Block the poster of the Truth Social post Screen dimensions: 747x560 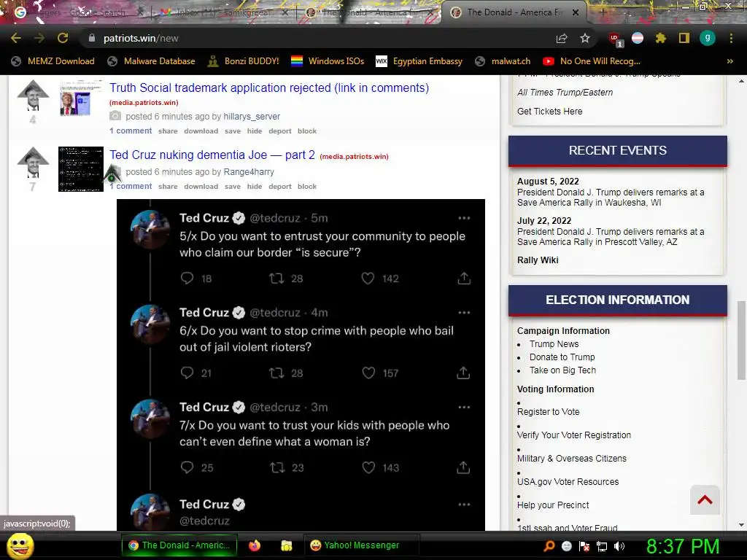[x=307, y=131]
